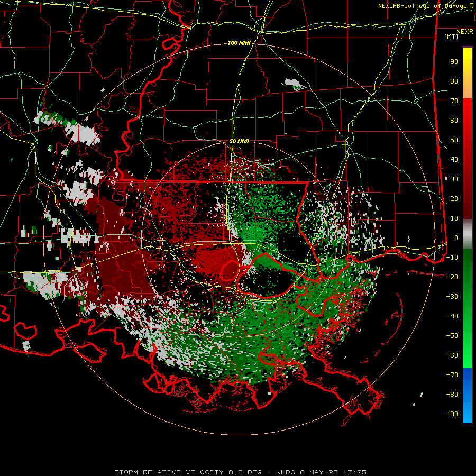Screen dimensions: 476x476
Task: Select the -40 value on velocity scale
Action: pos(452,316)
